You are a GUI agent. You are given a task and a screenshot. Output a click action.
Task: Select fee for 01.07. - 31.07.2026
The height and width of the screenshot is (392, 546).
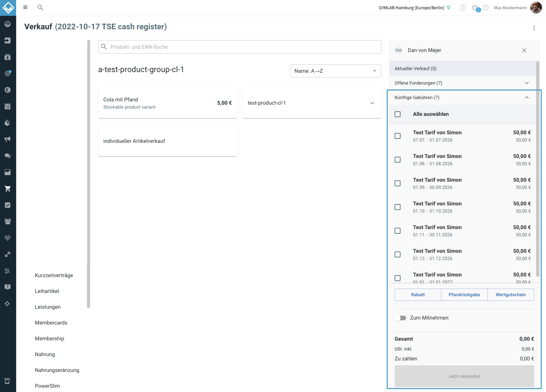398,136
